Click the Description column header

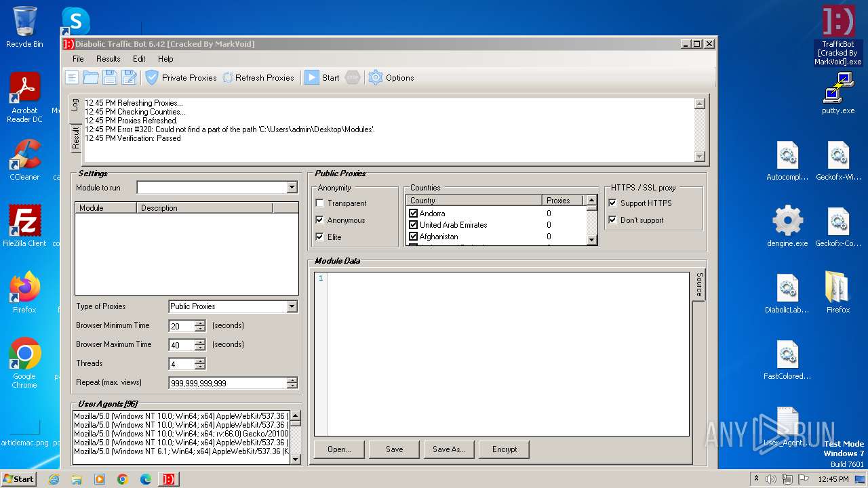(205, 208)
